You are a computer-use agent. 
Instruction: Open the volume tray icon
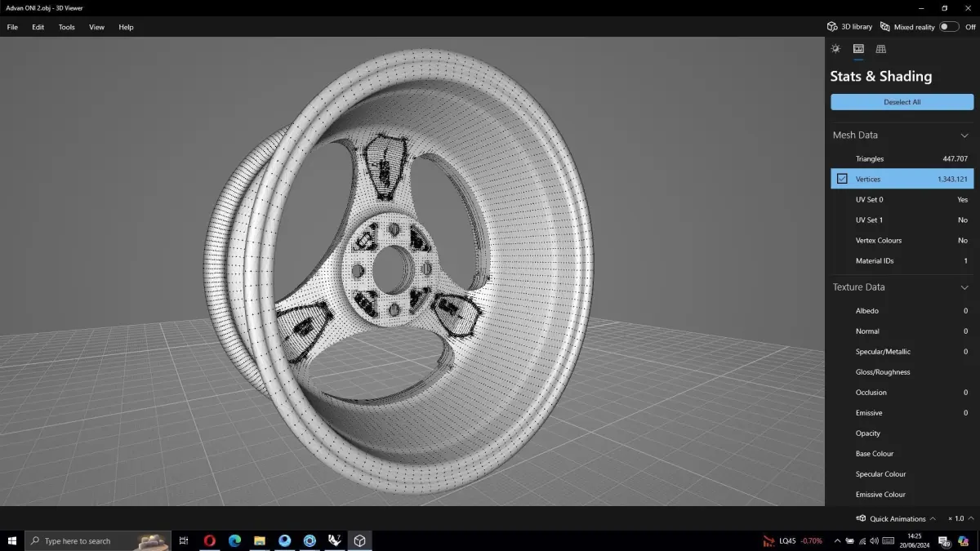(875, 540)
